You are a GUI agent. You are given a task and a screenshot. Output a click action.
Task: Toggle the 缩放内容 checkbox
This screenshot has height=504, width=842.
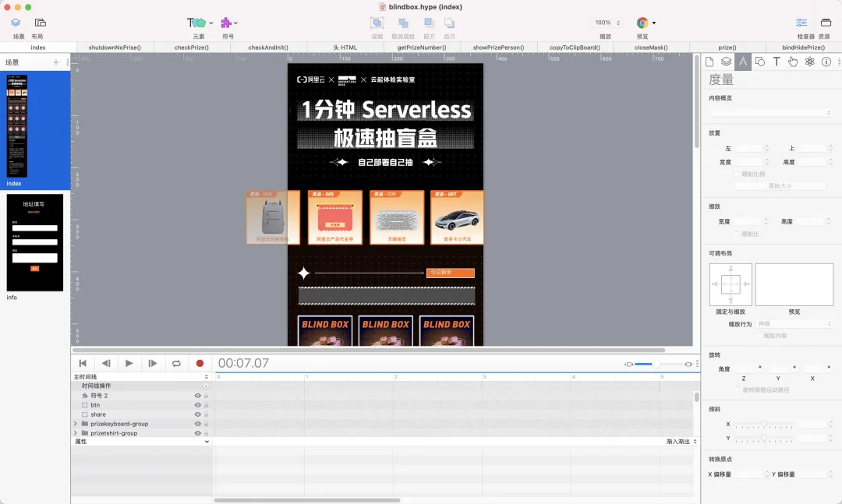pyautogui.click(x=759, y=336)
